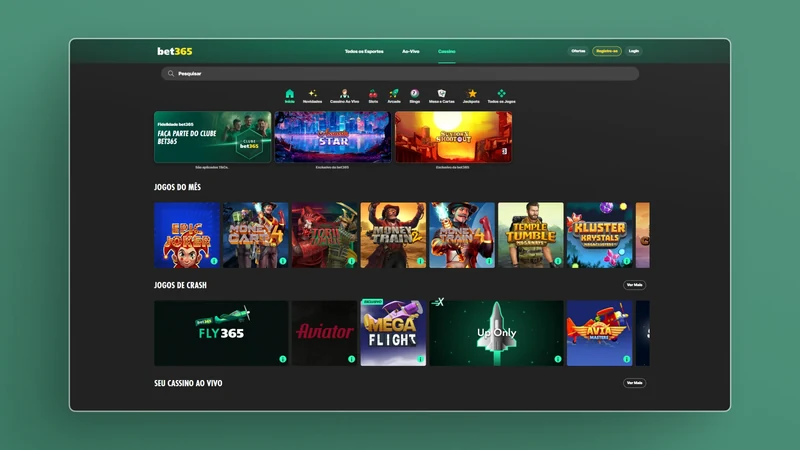Open the Novidades sparkle category
The height and width of the screenshot is (450, 800).
coord(312,95)
